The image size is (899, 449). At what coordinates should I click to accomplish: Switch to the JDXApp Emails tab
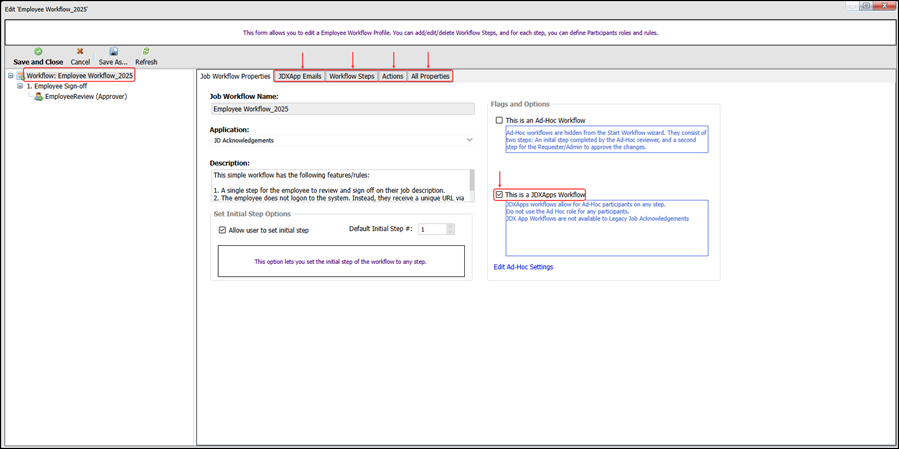(x=299, y=76)
